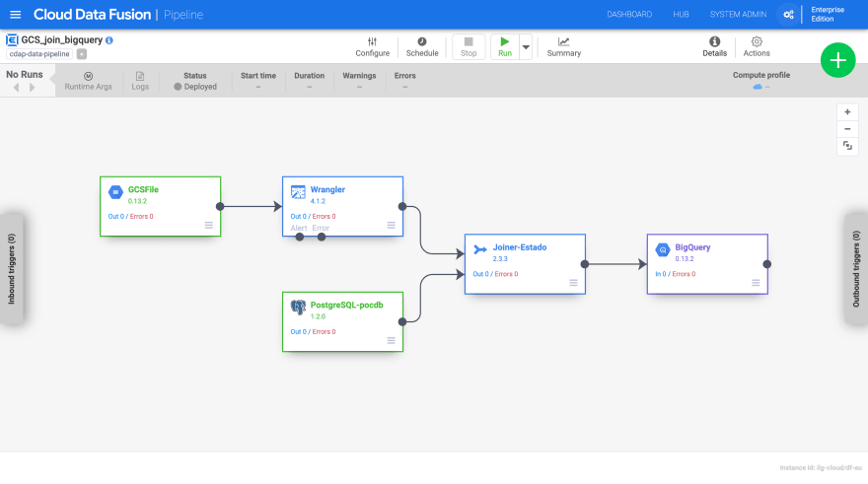Click the pipeline info icon next to GCS_join_bigquery
Image resolution: width=868 pixels, height=484 pixels.
point(109,39)
